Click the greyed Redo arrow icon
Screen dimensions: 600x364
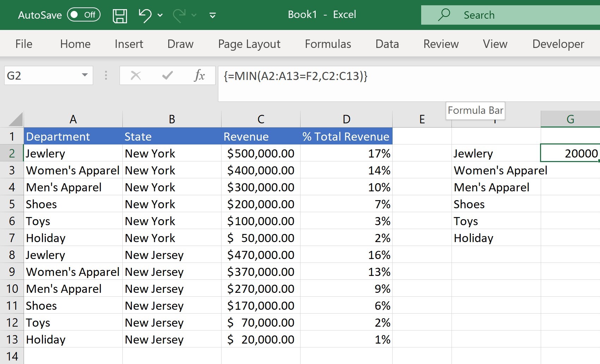coord(180,15)
